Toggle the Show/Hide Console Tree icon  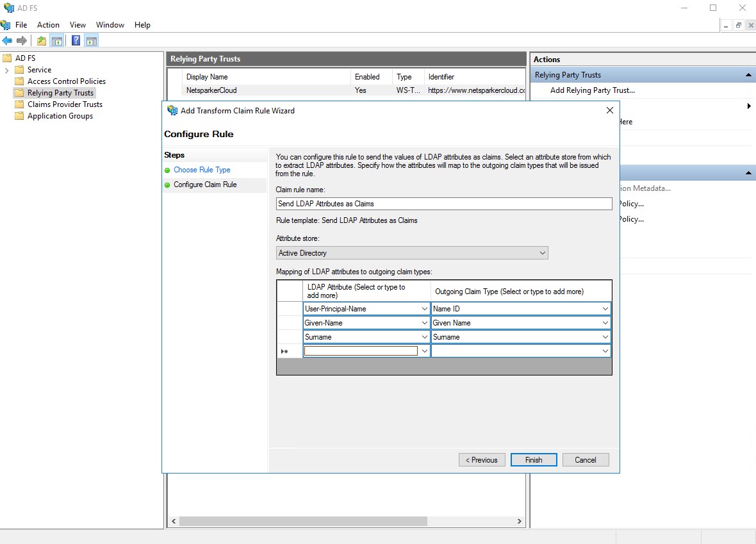tap(57, 41)
